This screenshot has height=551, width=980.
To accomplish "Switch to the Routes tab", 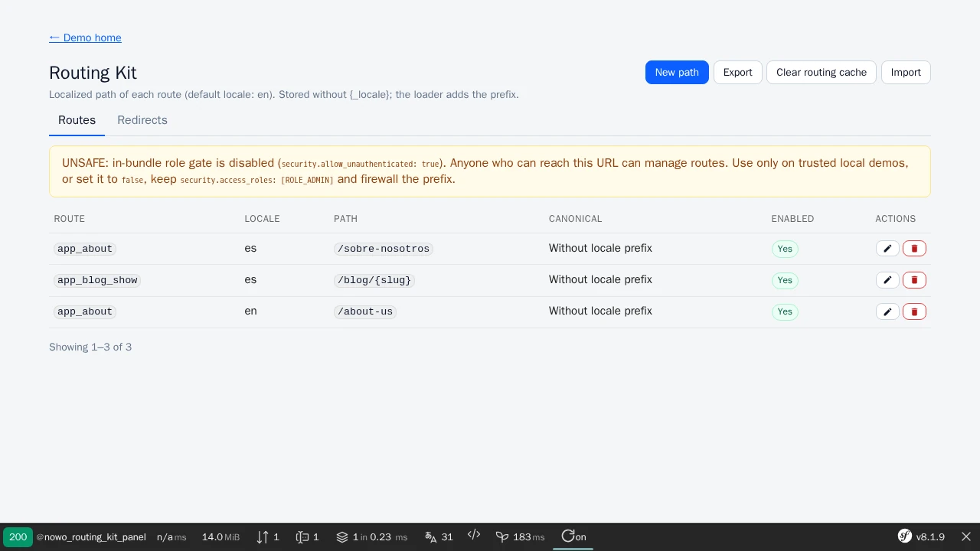I will 77,120.
